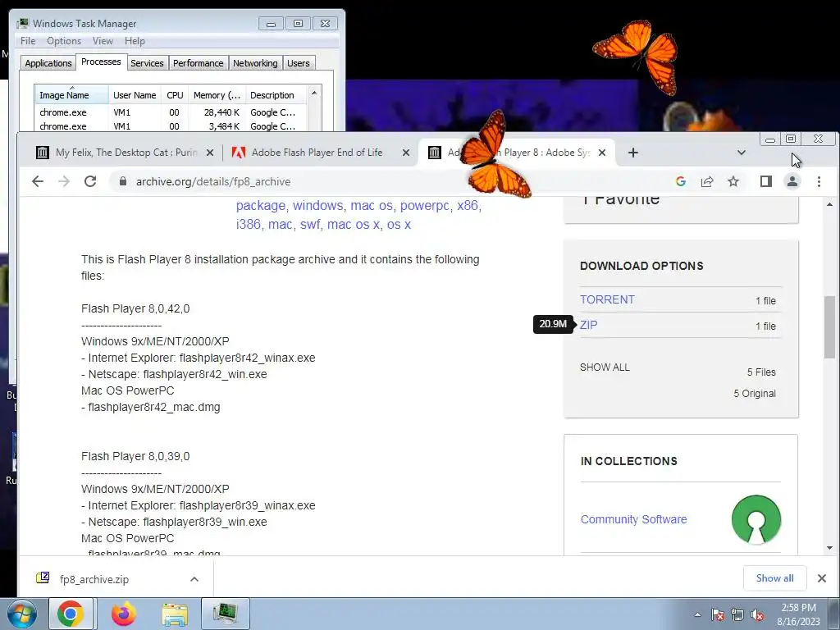The height and width of the screenshot is (630, 840).
Task: Switch to My Felix, The Desktop Cat tab
Action: 126,153
